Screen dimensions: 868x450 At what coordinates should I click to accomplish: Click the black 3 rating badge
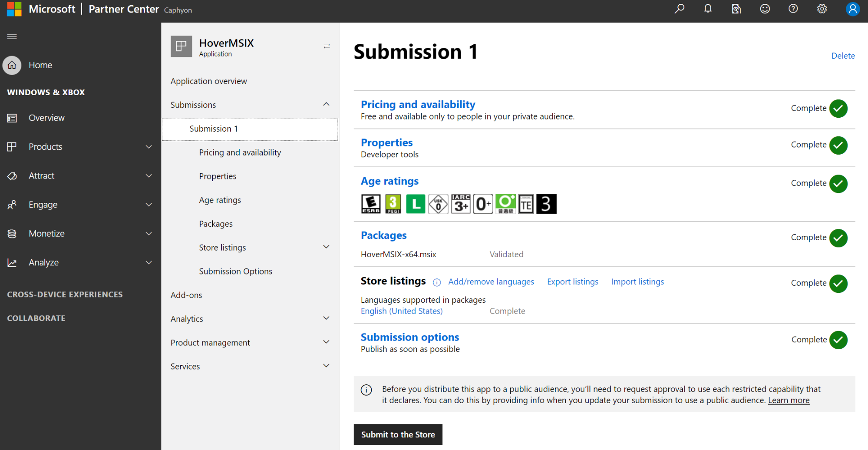[546, 204]
